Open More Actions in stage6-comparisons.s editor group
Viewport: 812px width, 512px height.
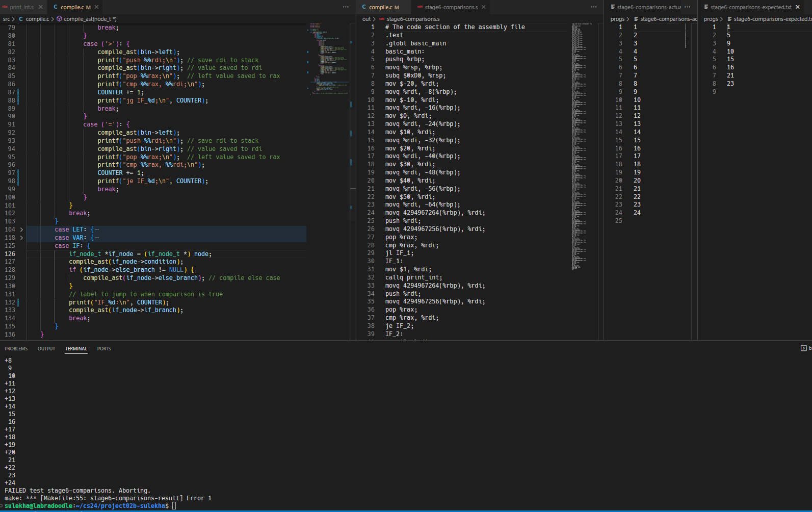[594, 7]
